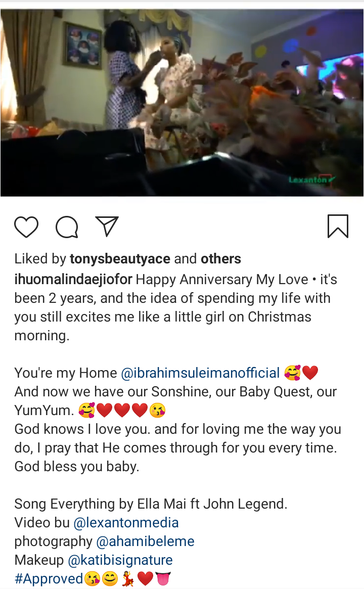The width and height of the screenshot is (364, 589).
Task: Open the @lexantonmedia mention
Action: click(126, 522)
